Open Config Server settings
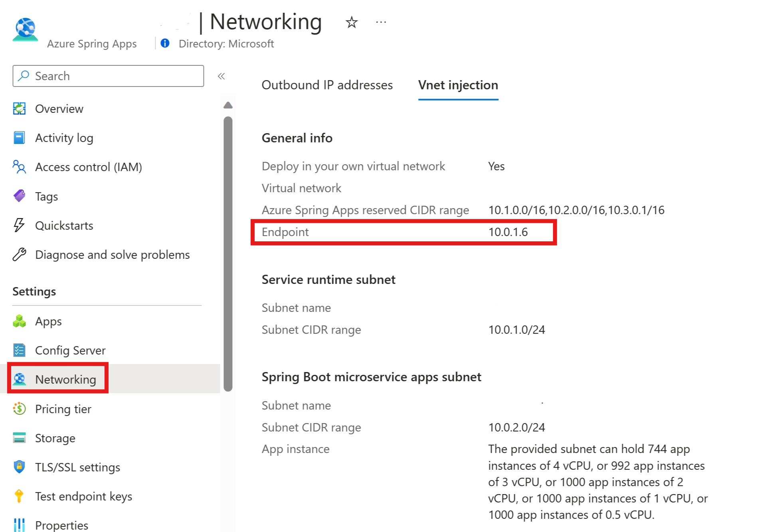The width and height of the screenshot is (765, 532). (70, 350)
